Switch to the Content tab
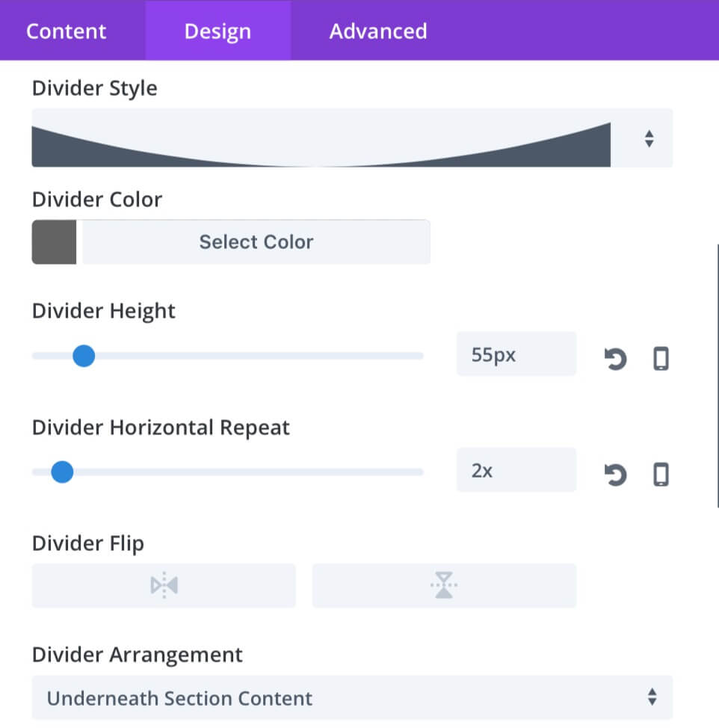The height and width of the screenshot is (728, 719). click(x=66, y=31)
